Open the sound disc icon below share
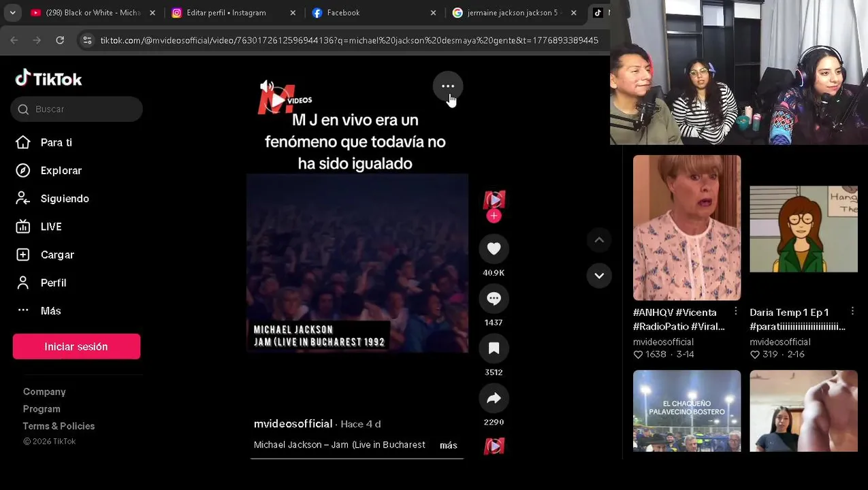 coord(494,446)
